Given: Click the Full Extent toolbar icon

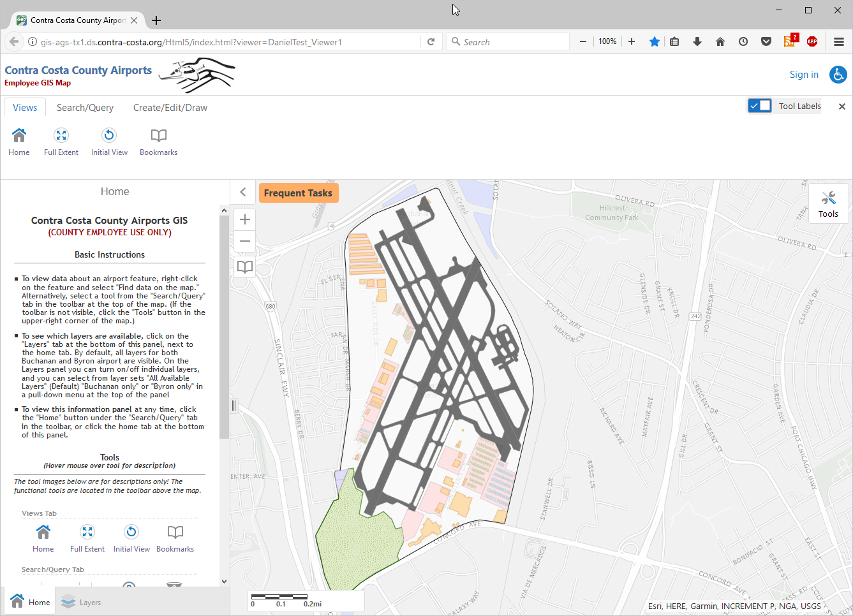Looking at the screenshot, I should [61, 142].
